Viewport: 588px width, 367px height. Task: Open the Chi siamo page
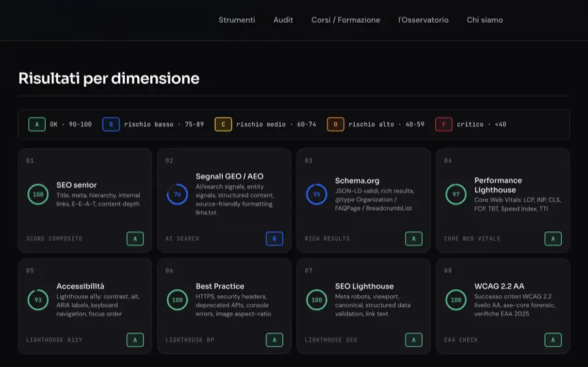click(x=485, y=20)
